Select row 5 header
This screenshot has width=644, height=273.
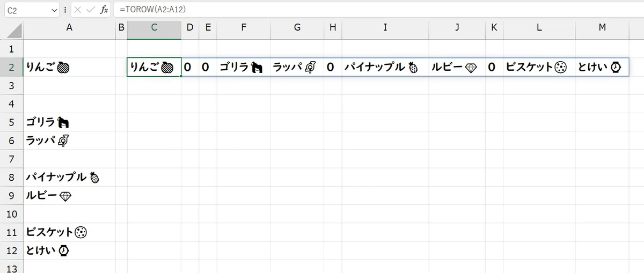click(x=12, y=122)
